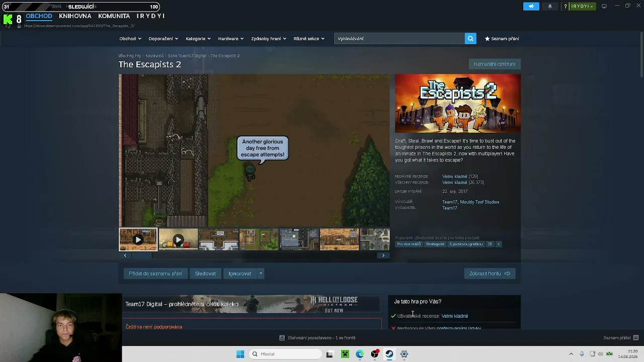Image resolution: width=644 pixels, height=362 pixels.
Task: Open the Obchod store dropdown menu
Action: coord(130,39)
